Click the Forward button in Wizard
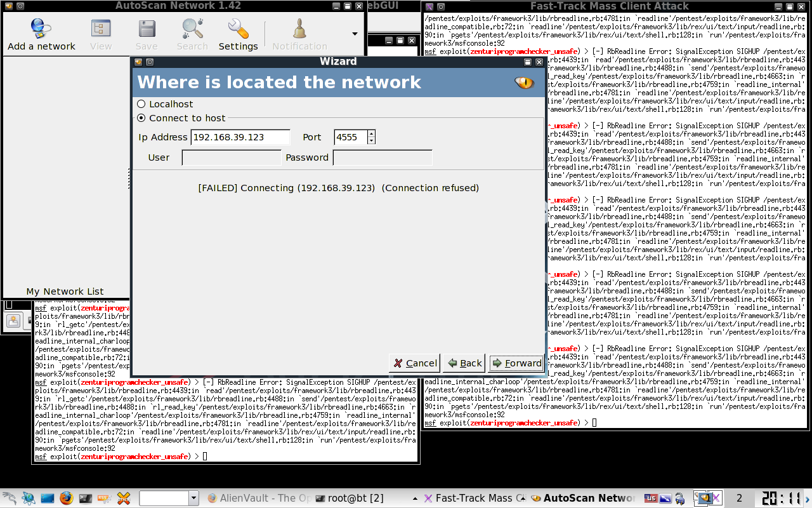812x508 pixels. [x=517, y=363]
